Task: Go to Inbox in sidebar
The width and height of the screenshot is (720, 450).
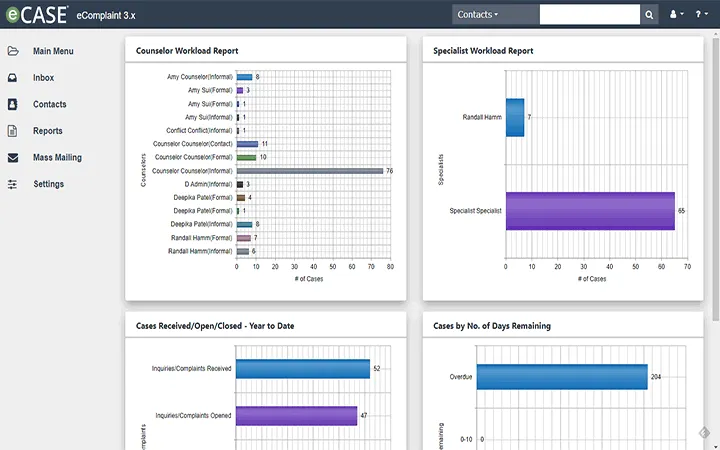Action: point(44,78)
